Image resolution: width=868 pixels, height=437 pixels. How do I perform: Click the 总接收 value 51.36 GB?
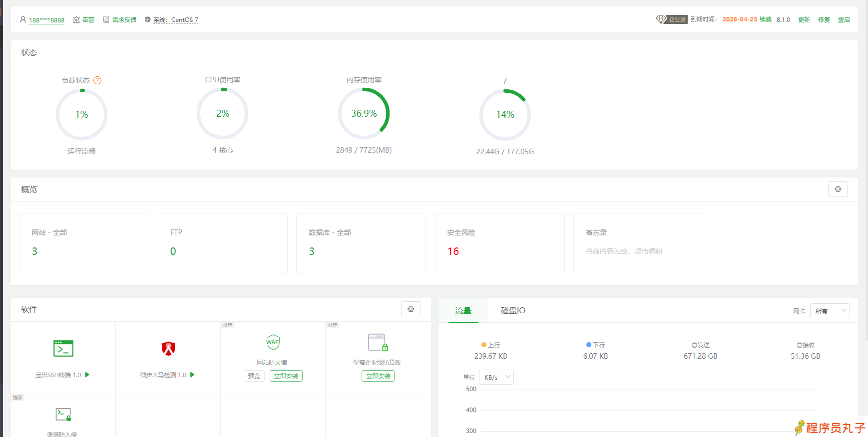806,356
